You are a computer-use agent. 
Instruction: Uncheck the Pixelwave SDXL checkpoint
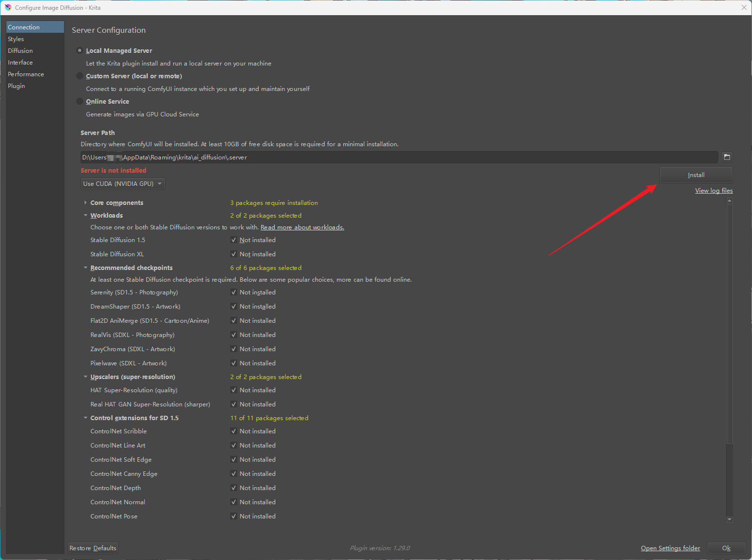click(x=234, y=363)
